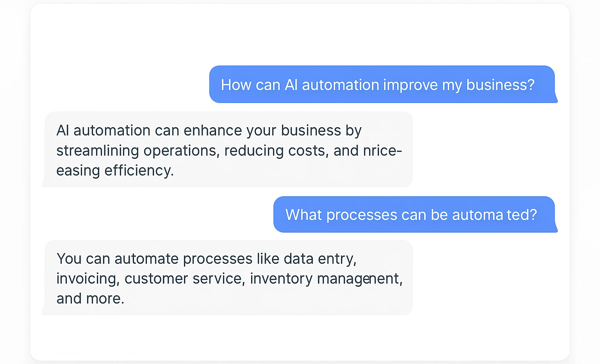This screenshot has height=364, width=600.
Task: Click the word "How" in first user message
Action: pos(236,85)
